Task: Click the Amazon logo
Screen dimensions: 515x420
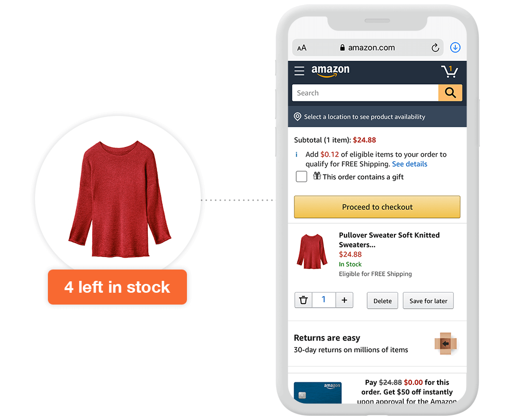Action: tap(330, 71)
